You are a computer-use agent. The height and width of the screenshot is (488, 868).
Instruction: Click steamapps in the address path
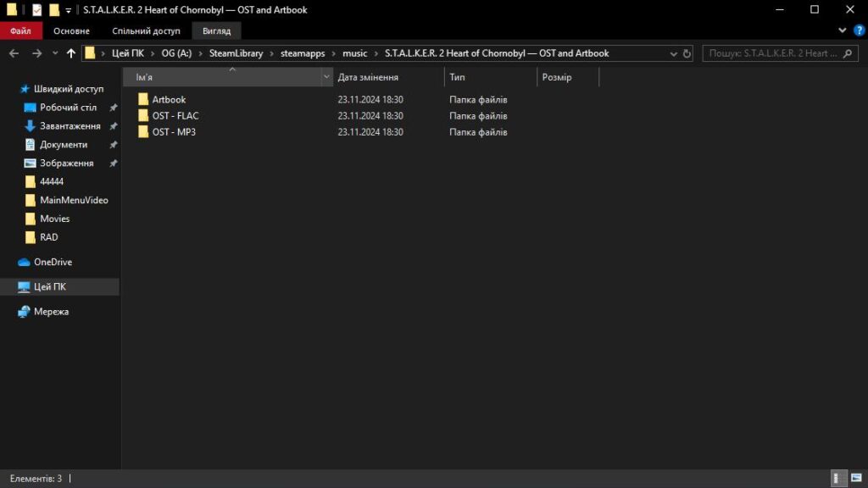303,53
